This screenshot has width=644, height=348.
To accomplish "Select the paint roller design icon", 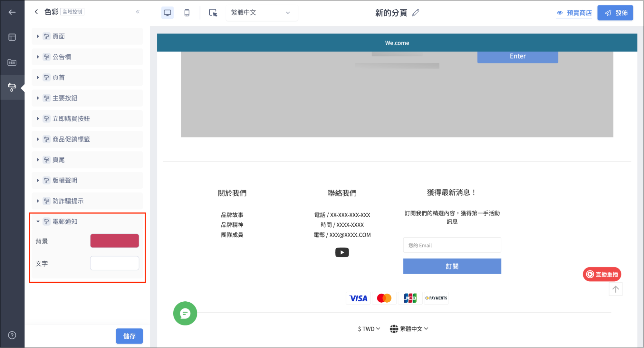I will point(12,87).
